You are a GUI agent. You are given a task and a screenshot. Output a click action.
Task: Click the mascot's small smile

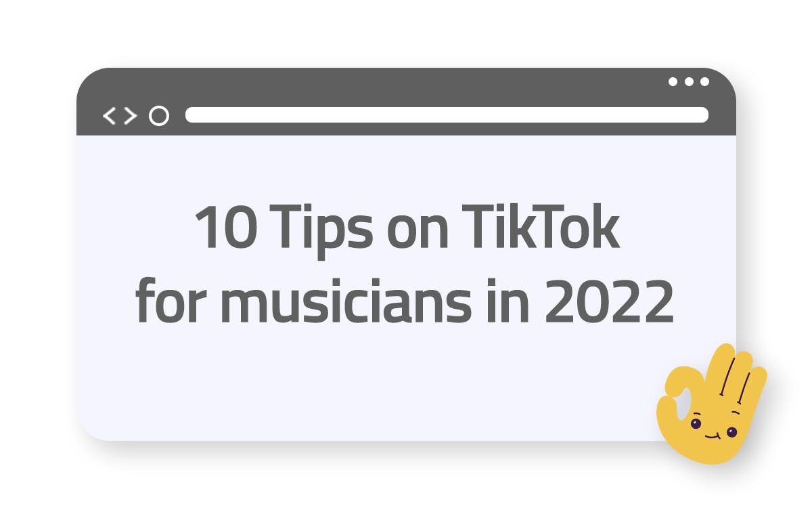pos(710,436)
